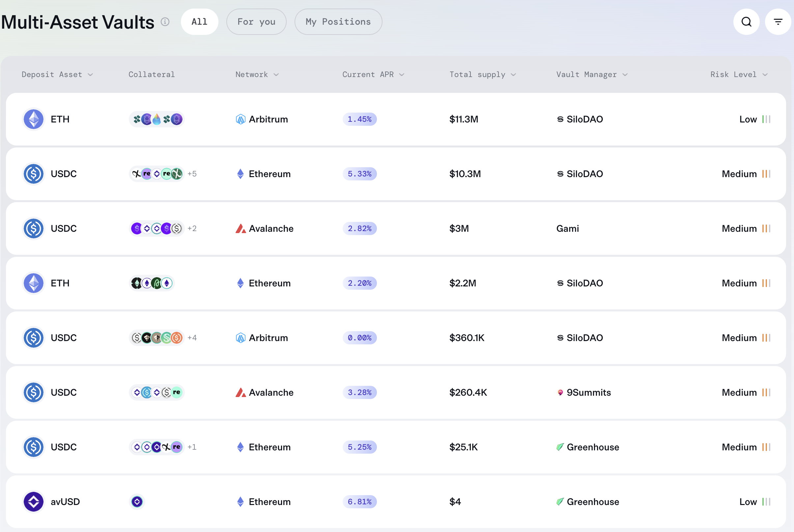Open the filter icon at top right

pos(778,21)
